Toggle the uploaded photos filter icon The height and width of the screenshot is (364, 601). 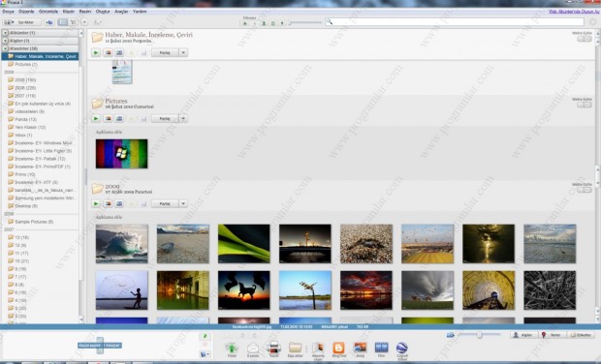[255, 23]
